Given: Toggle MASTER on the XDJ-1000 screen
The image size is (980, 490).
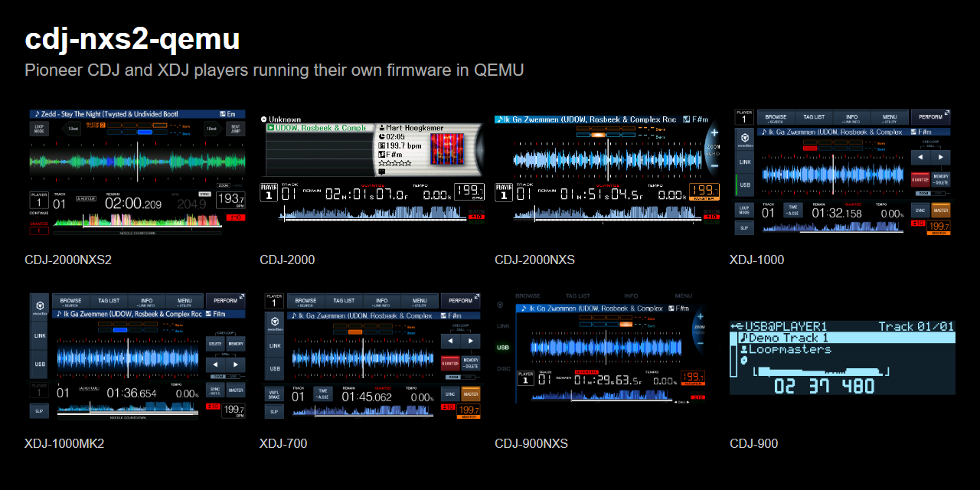Looking at the screenshot, I should [941, 211].
